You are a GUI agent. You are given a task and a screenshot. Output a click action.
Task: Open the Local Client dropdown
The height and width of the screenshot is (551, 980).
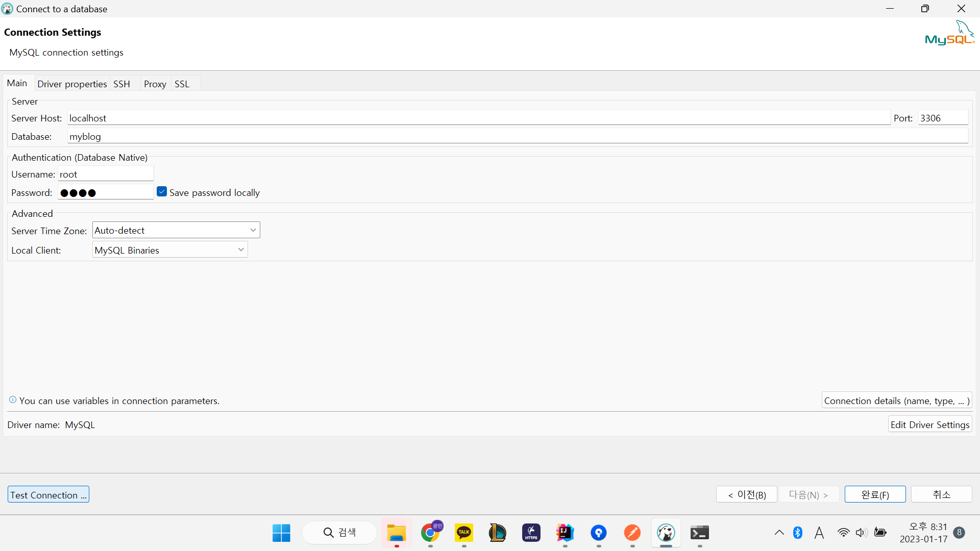point(240,250)
